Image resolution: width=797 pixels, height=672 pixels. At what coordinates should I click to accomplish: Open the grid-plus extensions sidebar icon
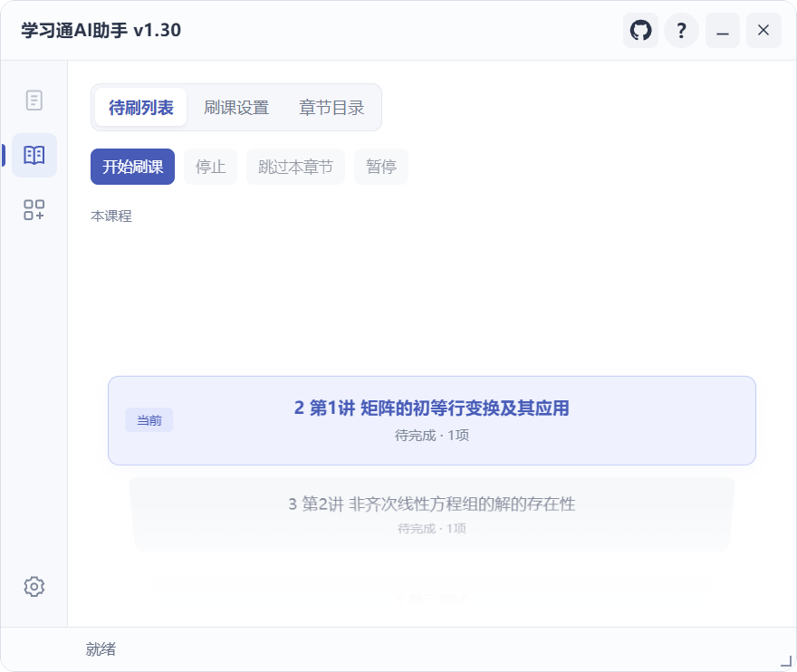[x=34, y=209]
